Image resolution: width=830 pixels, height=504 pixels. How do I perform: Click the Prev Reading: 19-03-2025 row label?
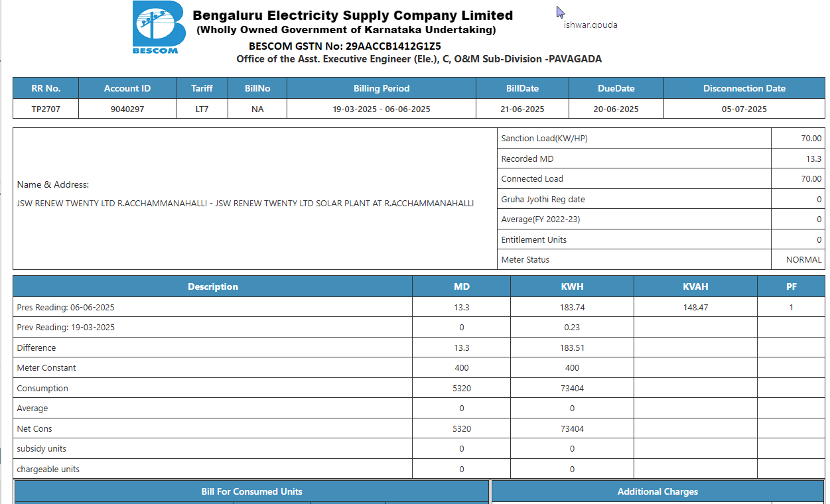point(66,327)
